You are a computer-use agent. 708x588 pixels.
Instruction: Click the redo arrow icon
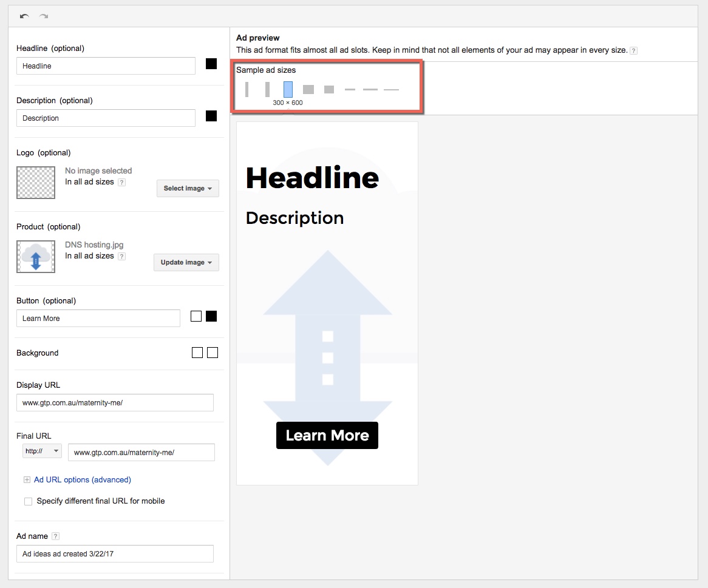pos(43,16)
